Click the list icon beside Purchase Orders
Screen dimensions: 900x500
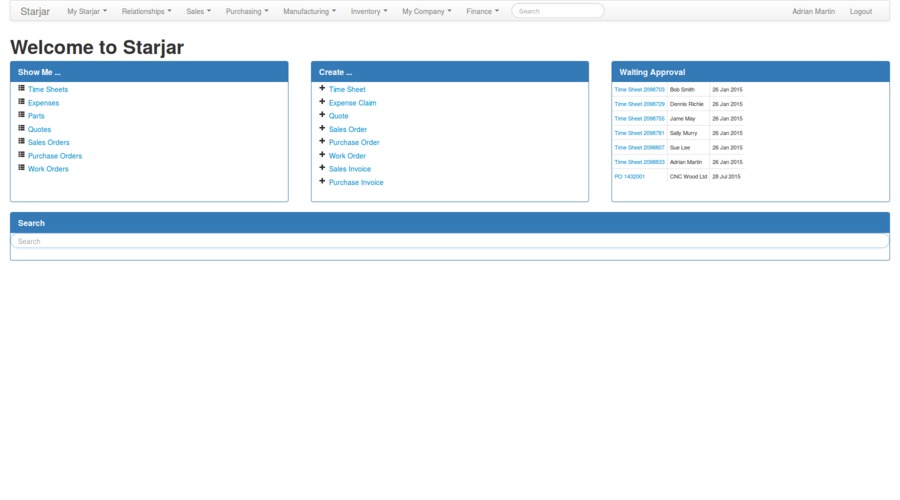tap(21, 154)
